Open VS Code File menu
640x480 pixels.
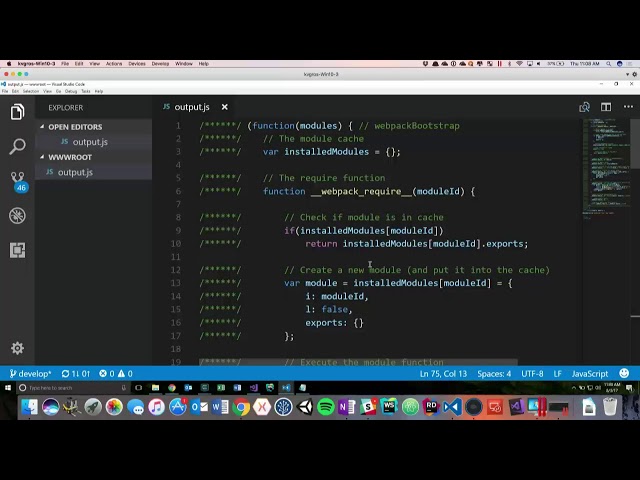[x=5, y=91]
